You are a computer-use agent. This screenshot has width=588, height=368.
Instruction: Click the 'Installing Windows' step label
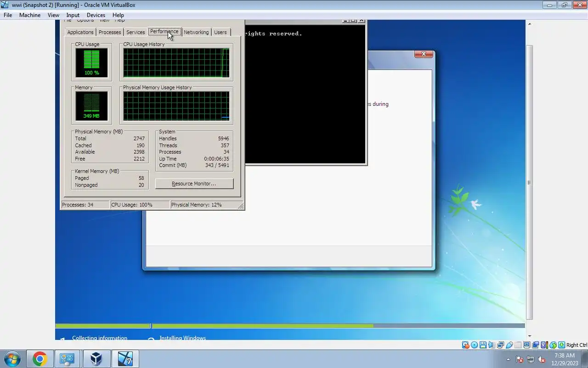(182, 338)
